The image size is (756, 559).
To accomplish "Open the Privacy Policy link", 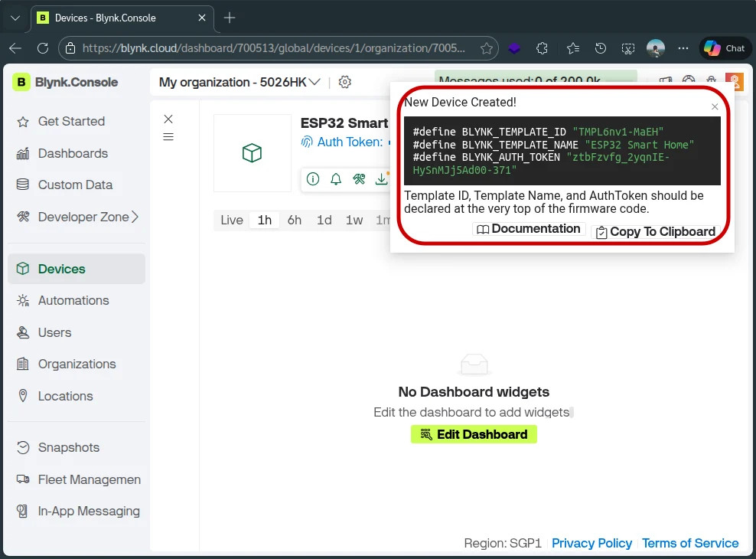I will [x=591, y=543].
